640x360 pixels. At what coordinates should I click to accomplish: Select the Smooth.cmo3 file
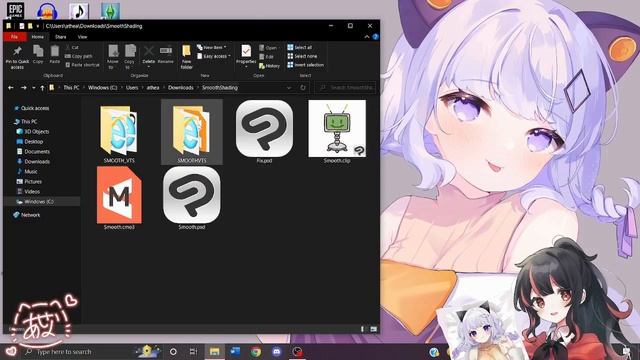point(119,198)
